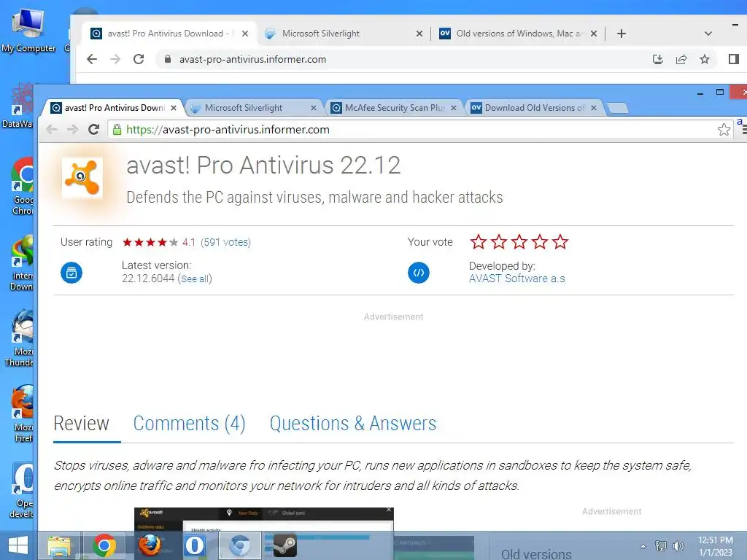Image resolution: width=747 pixels, height=560 pixels.
Task: Reload page in the front browser window
Action: [94, 130]
